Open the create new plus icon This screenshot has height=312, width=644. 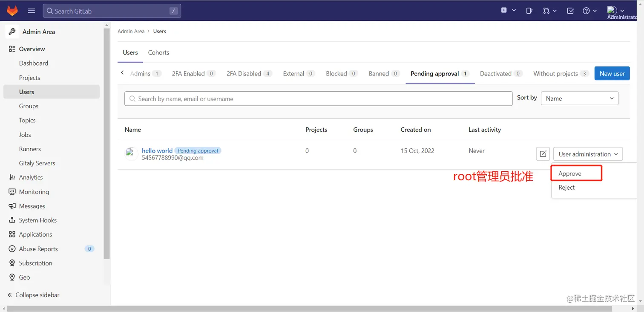[x=504, y=11]
